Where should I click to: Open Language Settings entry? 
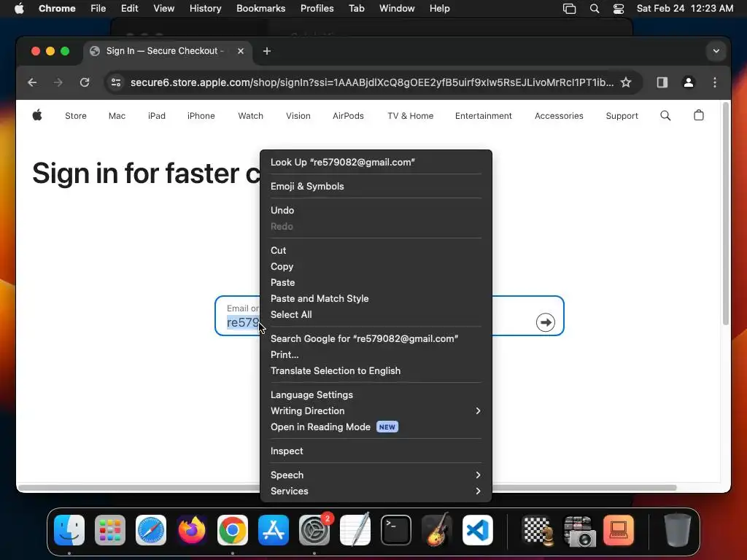point(376,394)
